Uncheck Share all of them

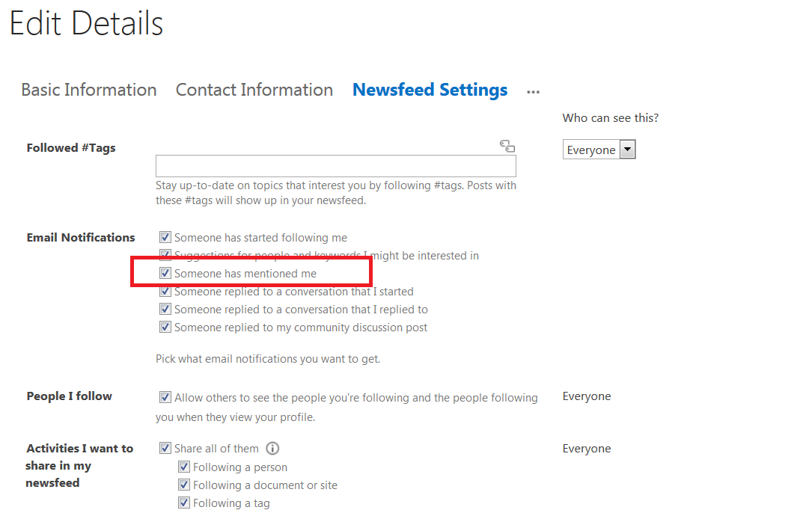[x=165, y=449]
